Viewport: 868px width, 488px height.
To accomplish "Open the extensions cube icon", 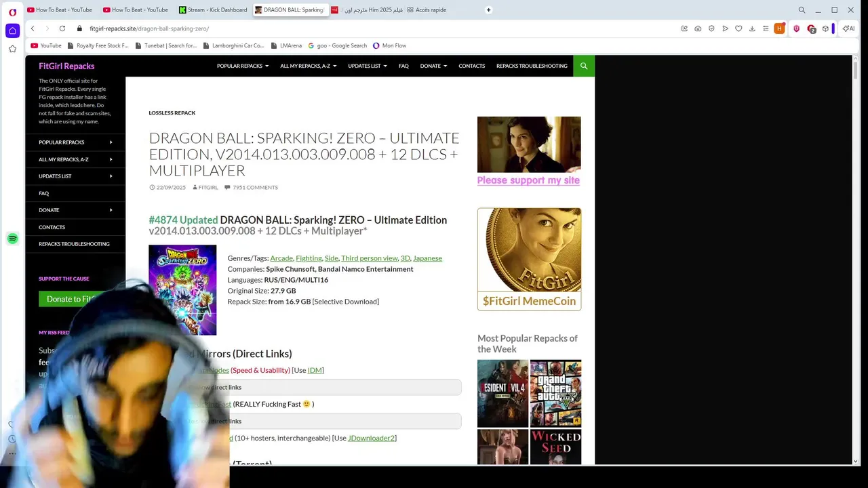I will click(825, 28).
